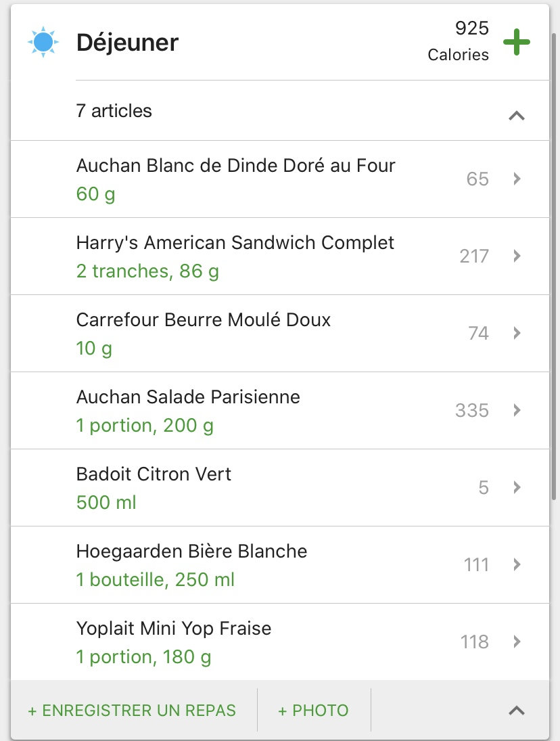The width and height of the screenshot is (560, 741).
Task: Collapse meal panel using bottom-right chevron
Action: click(x=517, y=710)
